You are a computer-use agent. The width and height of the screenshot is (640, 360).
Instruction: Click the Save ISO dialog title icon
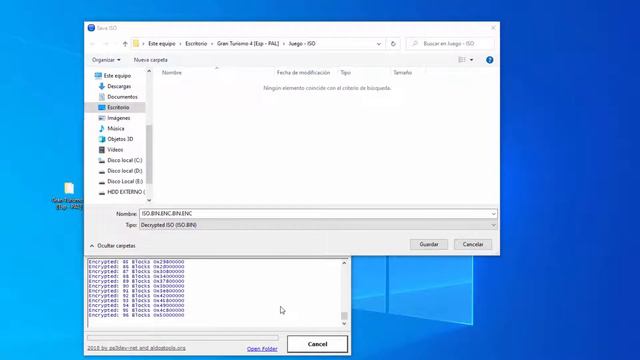click(91, 28)
